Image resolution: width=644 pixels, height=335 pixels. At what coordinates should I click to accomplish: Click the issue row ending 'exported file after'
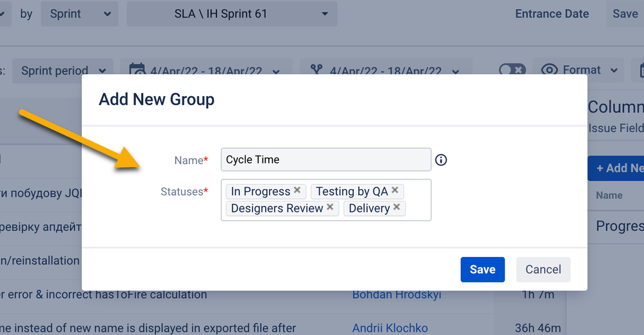[148, 328]
